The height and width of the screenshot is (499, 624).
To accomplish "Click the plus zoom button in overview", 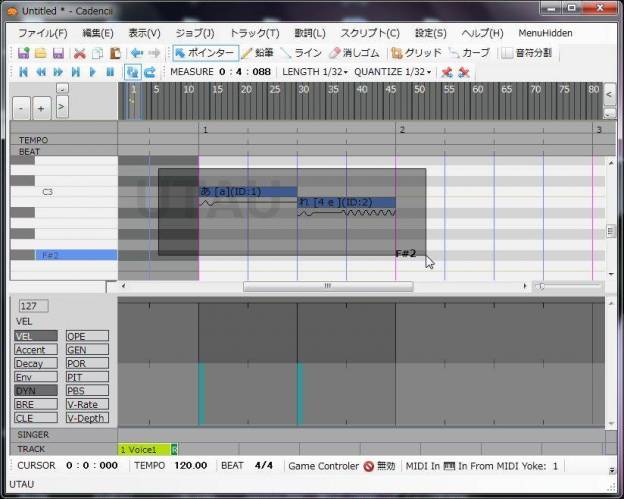I will [x=41, y=108].
